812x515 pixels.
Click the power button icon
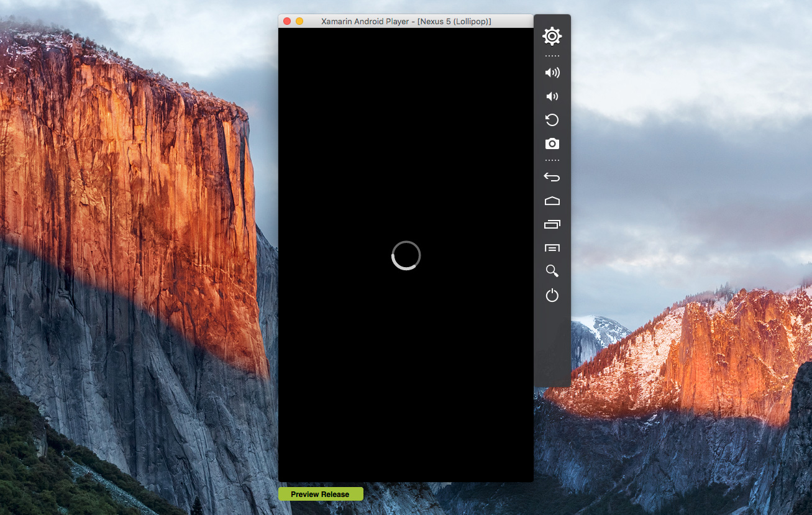point(552,296)
